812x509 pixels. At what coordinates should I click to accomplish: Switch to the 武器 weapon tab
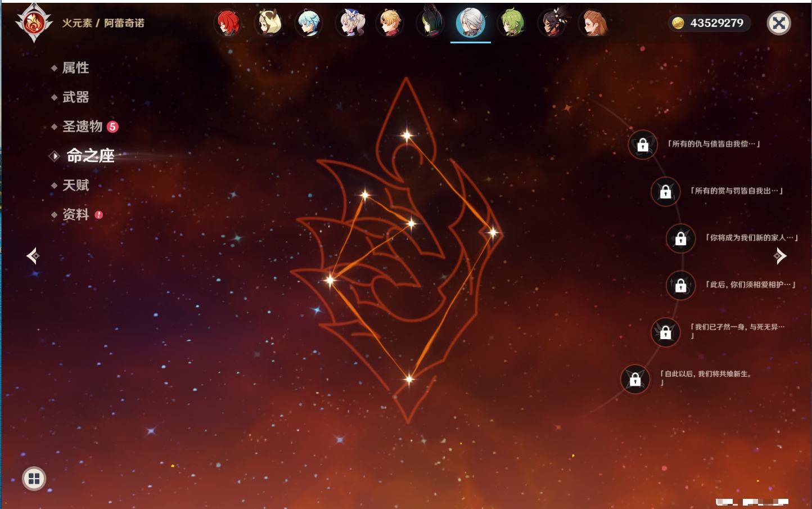click(x=75, y=97)
